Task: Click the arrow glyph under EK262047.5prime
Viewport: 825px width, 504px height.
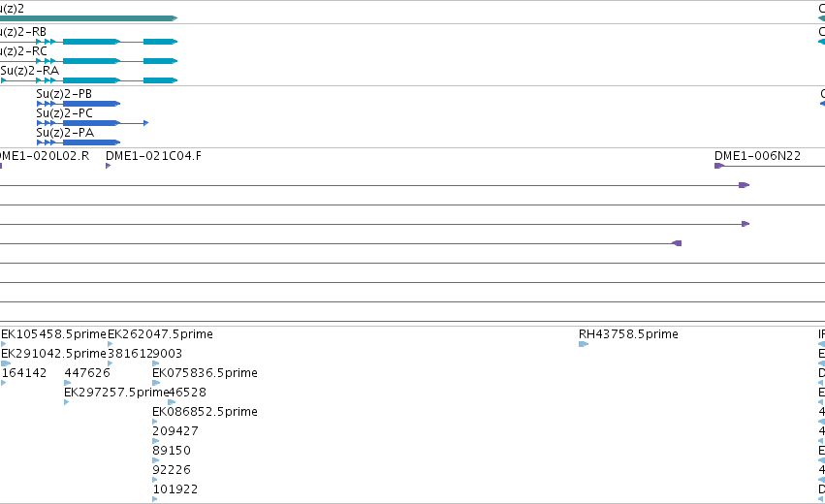Action: tap(110, 345)
